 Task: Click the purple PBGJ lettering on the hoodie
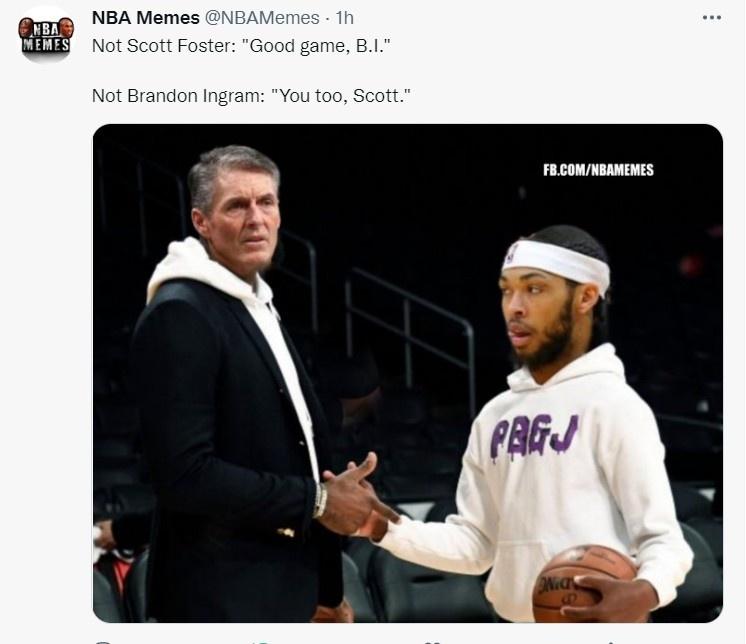point(534,436)
